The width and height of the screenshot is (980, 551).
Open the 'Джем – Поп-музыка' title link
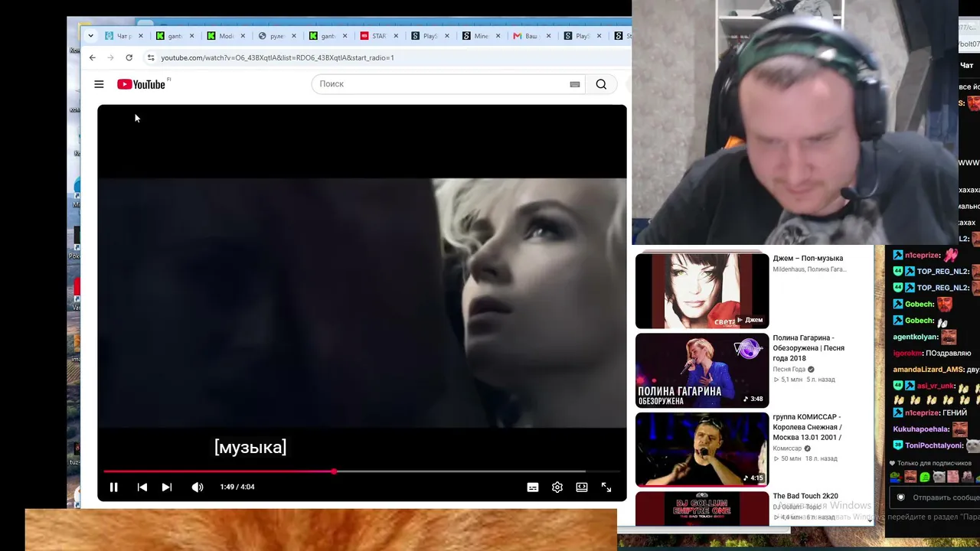pos(808,259)
